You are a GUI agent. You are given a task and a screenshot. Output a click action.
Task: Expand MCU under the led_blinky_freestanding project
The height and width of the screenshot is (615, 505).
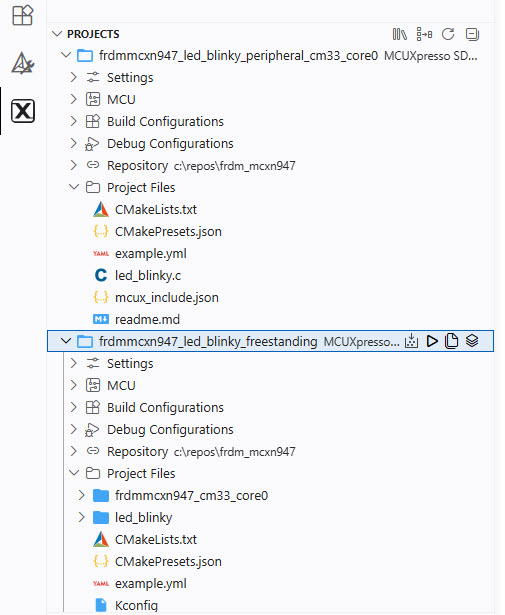point(73,385)
